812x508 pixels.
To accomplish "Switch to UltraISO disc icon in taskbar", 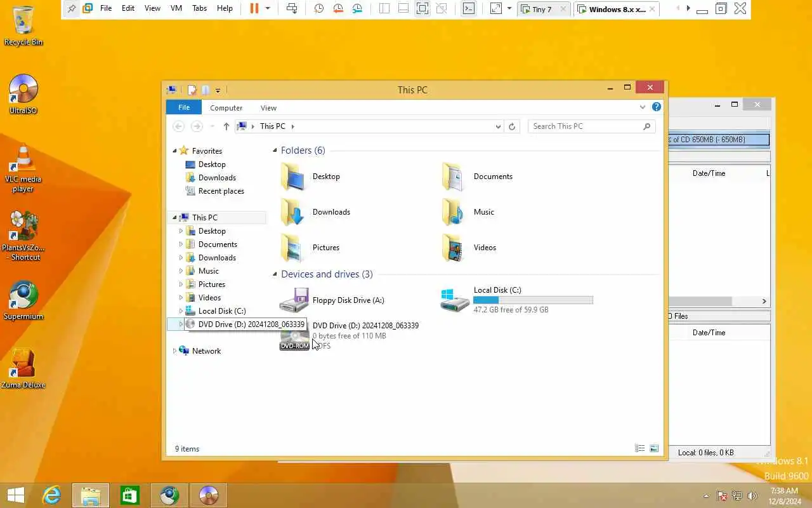I will coord(209,495).
